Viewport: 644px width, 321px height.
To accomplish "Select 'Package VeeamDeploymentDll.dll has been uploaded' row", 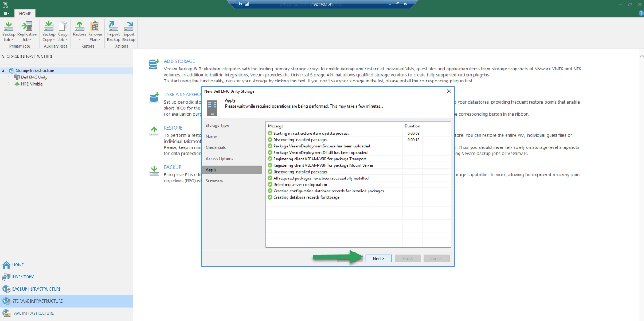I will pyautogui.click(x=358, y=152).
